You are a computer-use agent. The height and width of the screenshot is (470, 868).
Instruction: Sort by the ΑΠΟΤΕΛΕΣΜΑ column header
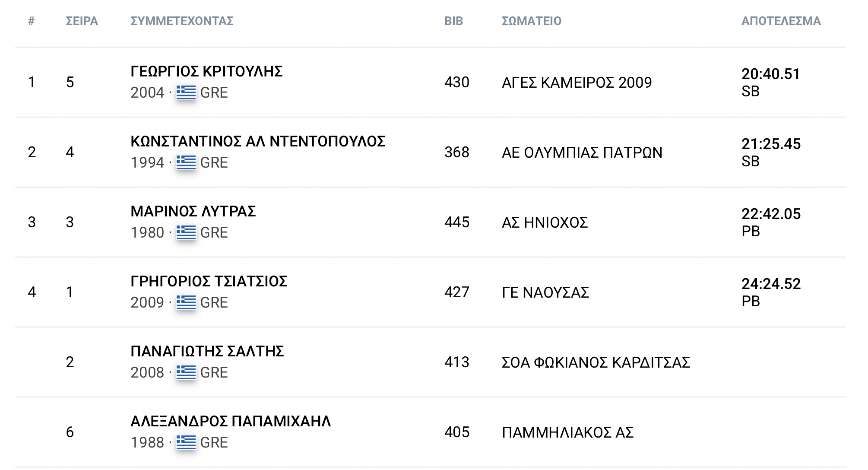(x=781, y=21)
